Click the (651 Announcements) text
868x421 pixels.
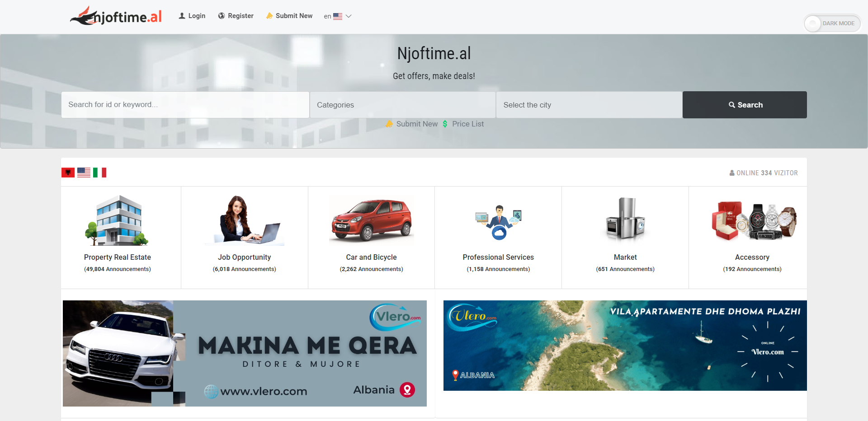(x=625, y=269)
